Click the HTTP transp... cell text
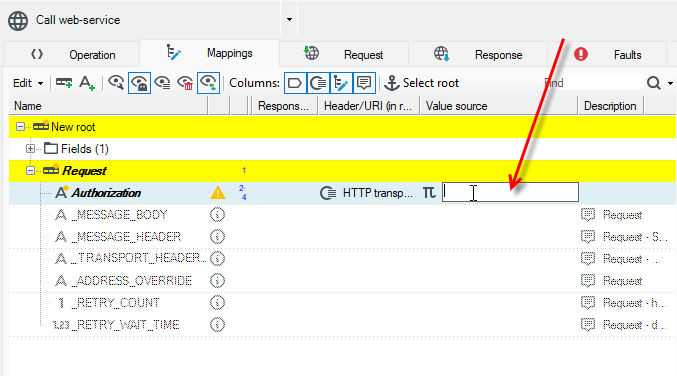This screenshot has width=677, height=376. 378,193
